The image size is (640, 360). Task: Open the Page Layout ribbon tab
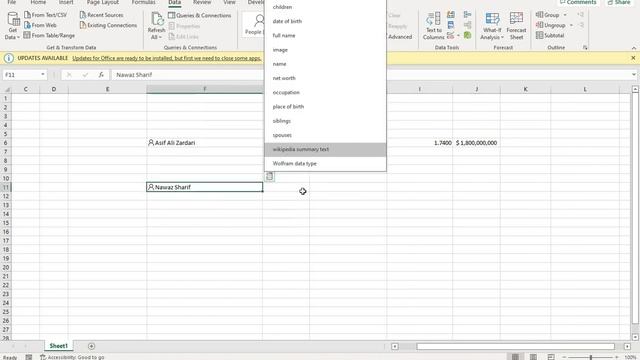(102, 2)
